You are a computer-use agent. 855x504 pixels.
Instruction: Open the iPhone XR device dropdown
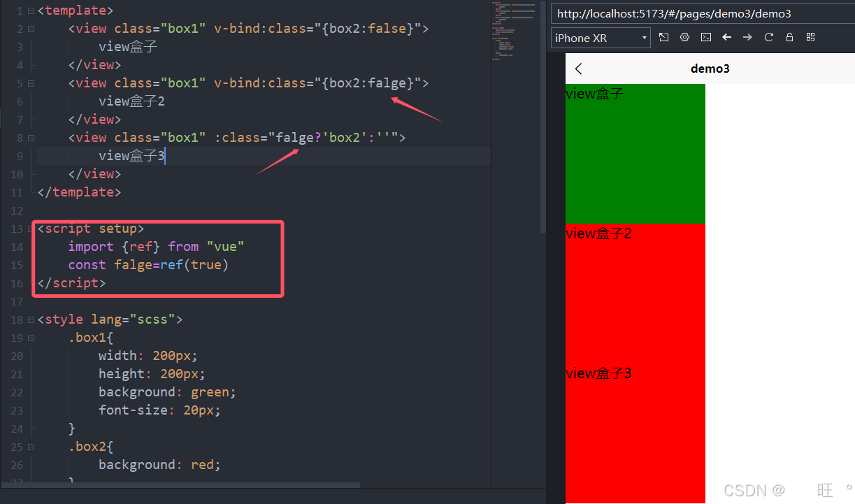601,38
